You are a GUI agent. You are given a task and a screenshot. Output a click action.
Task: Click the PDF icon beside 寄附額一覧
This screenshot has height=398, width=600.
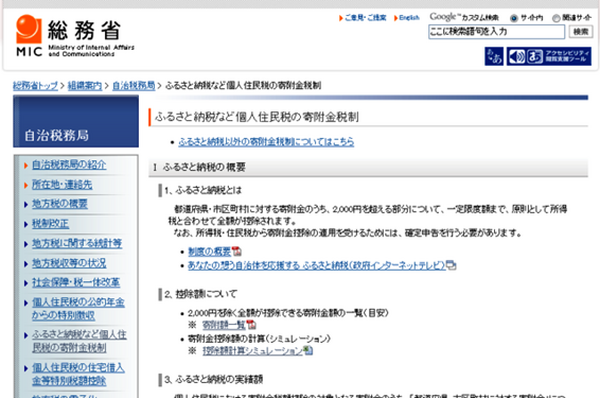[251, 325]
